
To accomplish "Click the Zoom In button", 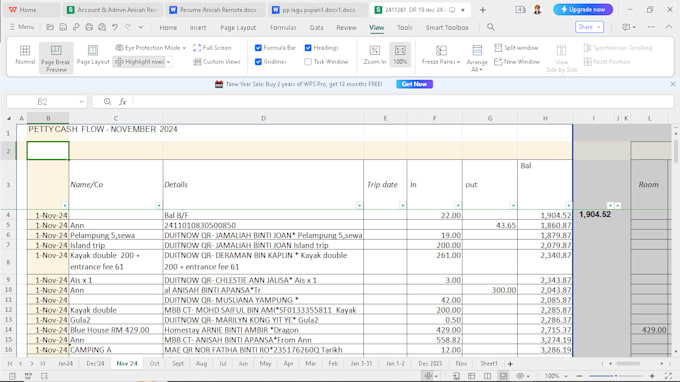I will point(375,55).
